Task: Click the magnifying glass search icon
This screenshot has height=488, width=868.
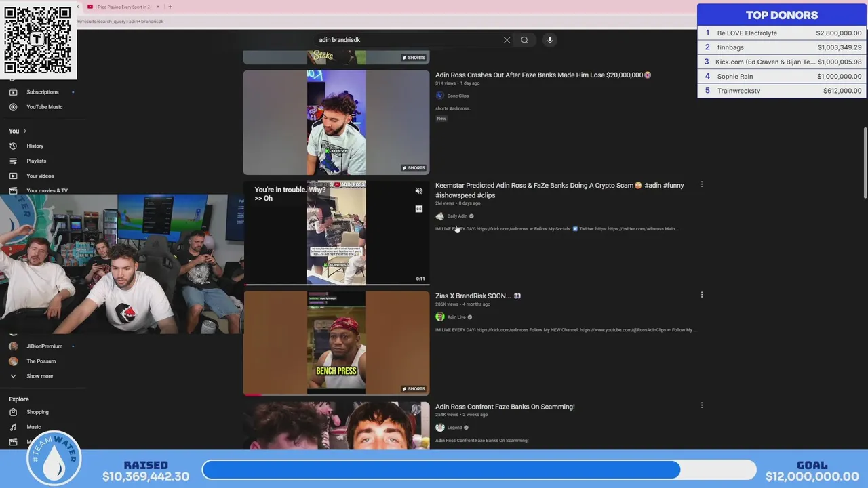Action: pos(524,40)
